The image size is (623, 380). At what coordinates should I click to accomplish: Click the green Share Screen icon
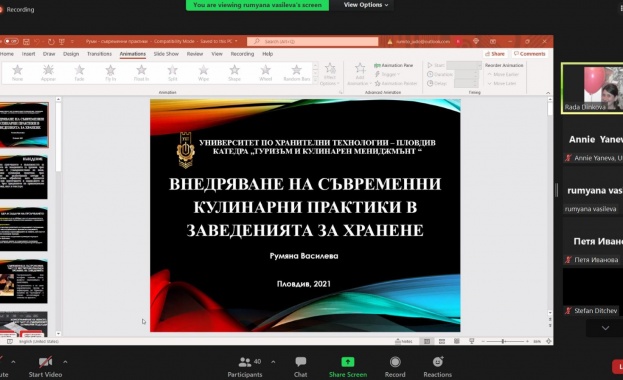pos(348,362)
